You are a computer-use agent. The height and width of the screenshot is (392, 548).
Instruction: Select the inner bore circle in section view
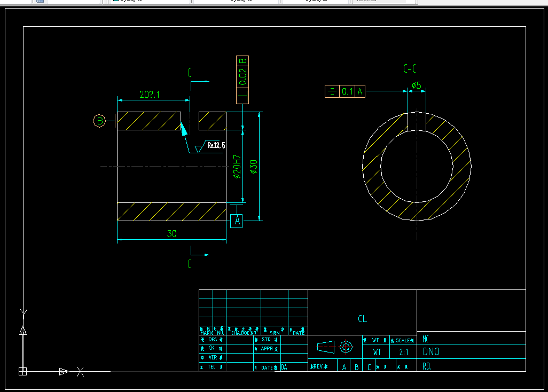point(417,166)
